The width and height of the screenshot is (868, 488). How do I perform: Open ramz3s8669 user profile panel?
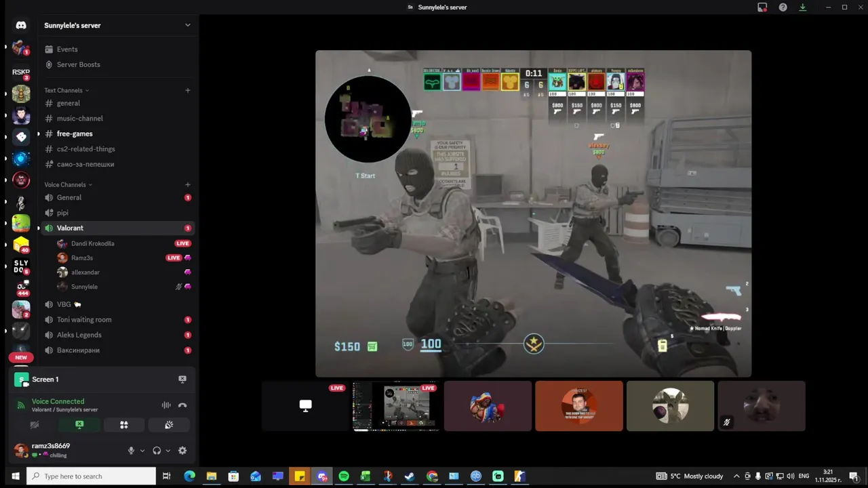[x=66, y=450]
